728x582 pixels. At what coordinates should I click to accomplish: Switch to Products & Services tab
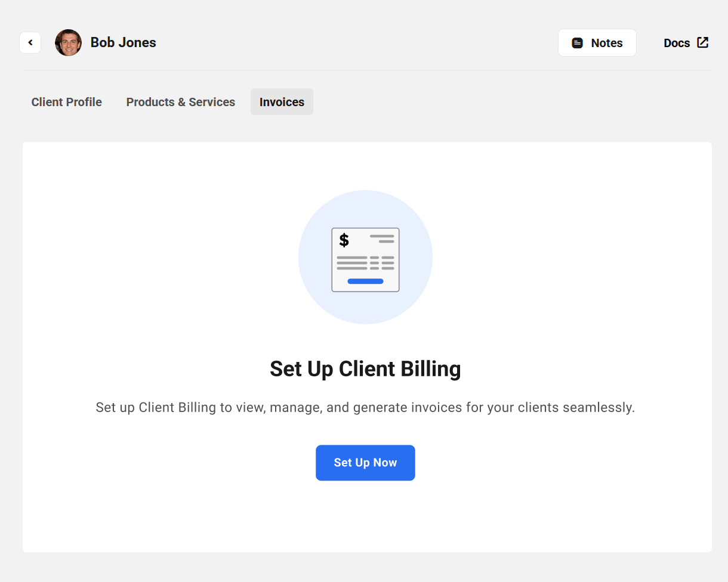click(x=181, y=102)
